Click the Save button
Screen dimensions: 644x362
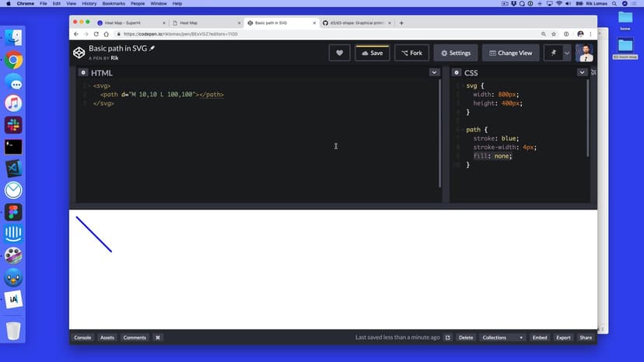point(373,53)
